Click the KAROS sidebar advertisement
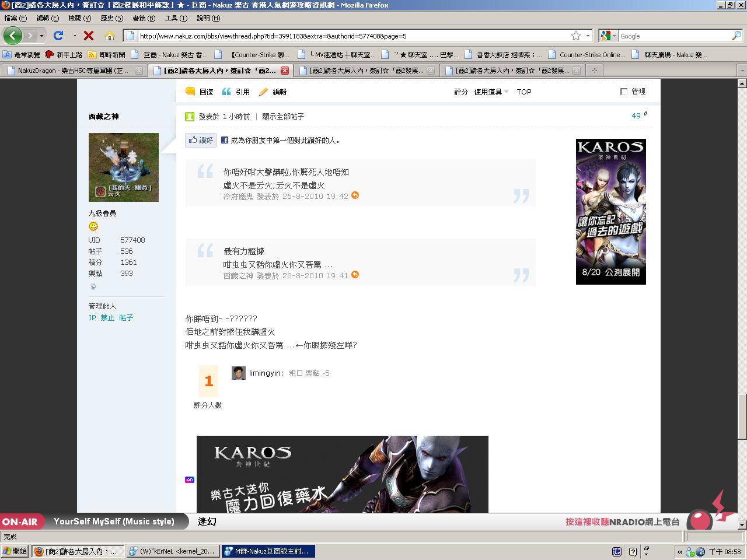747x560 pixels. [611, 212]
